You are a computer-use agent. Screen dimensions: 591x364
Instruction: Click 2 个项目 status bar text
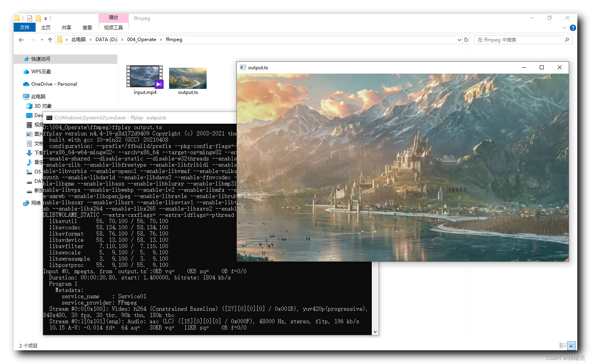click(x=28, y=346)
